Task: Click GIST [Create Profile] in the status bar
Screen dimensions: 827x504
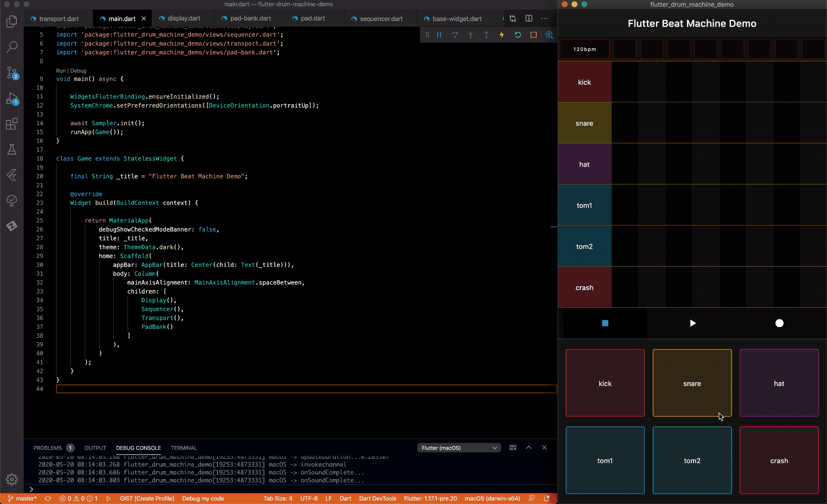Action: tap(147, 498)
